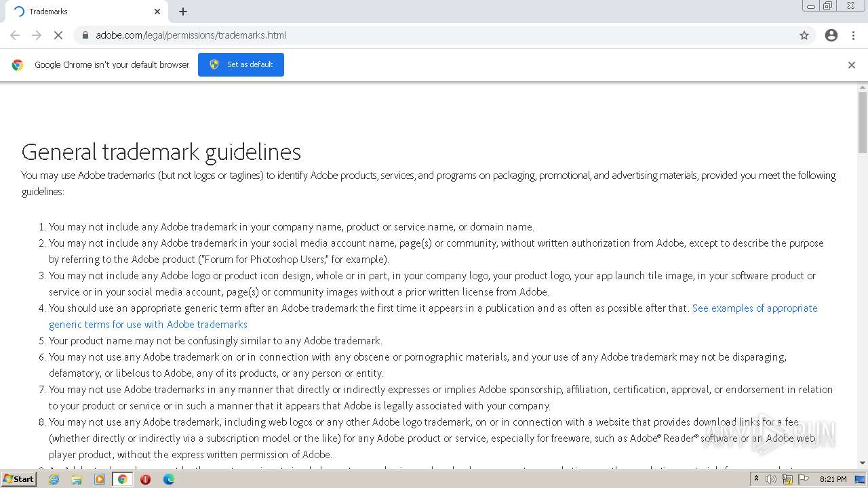868x488 pixels.
Task: Open the Action Center flag icon
Action: click(x=803, y=479)
